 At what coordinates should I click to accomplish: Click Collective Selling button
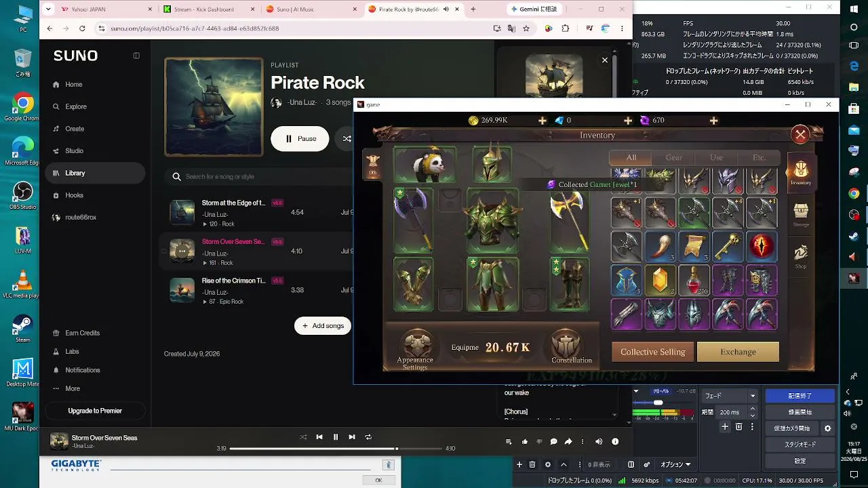click(x=652, y=352)
